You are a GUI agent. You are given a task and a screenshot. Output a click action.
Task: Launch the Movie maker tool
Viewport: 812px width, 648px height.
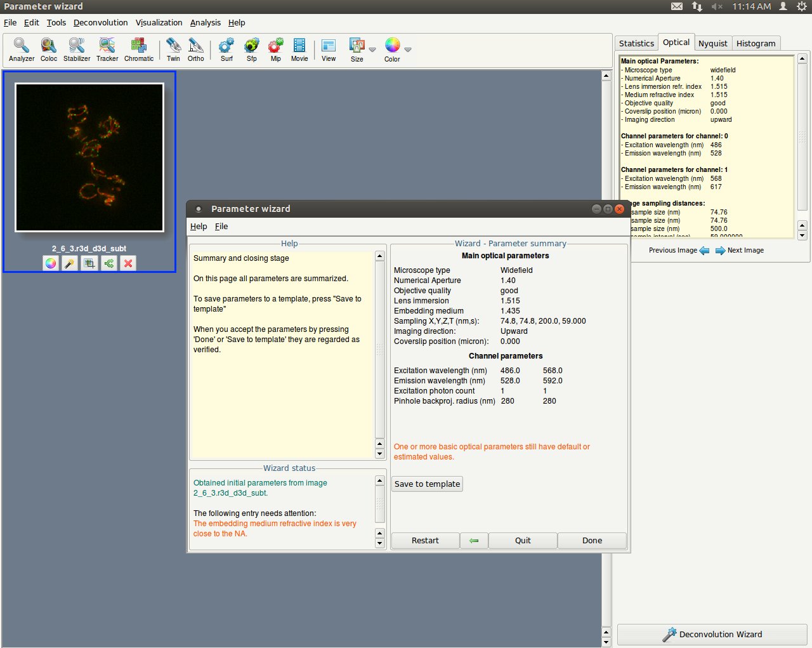pos(299,50)
